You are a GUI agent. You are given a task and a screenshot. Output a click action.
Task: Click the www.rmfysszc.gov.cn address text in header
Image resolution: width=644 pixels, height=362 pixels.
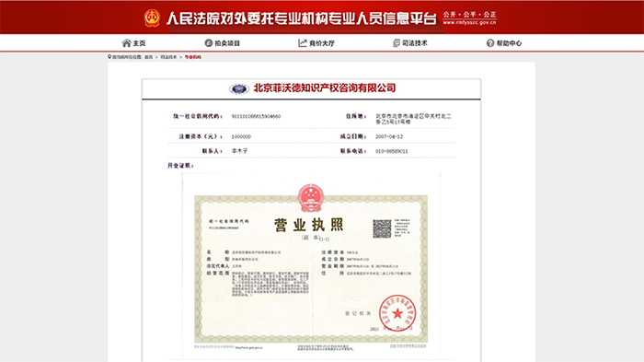point(469,23)
